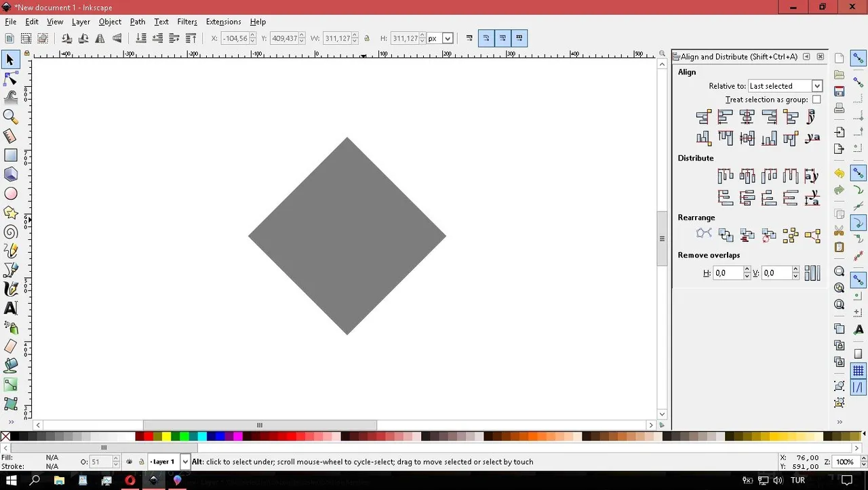This screenshot has height=490, width=868.
Task: Click Remove overlaps button icon
Action: coord(812,273)
